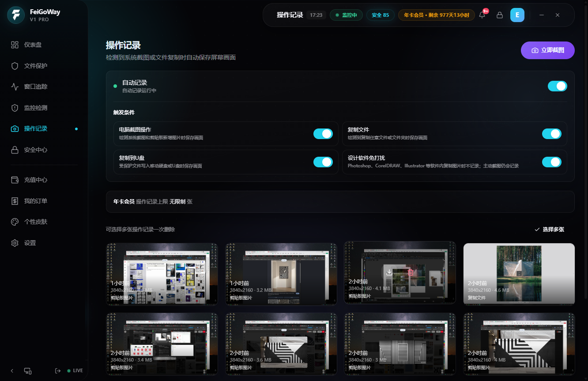Click the LIVE status indicator
This screenshot has height=381, width=588.
75,371
